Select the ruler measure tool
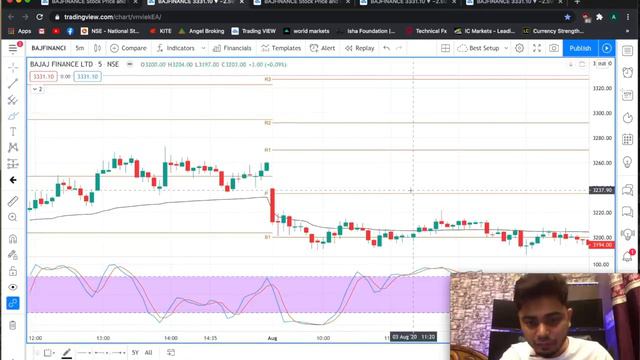Viewport: 640px width, 360px height. click(13, 201)
